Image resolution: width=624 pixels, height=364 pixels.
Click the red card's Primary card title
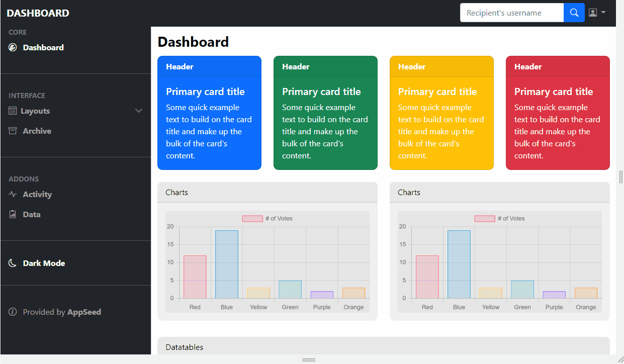point(554,92)
